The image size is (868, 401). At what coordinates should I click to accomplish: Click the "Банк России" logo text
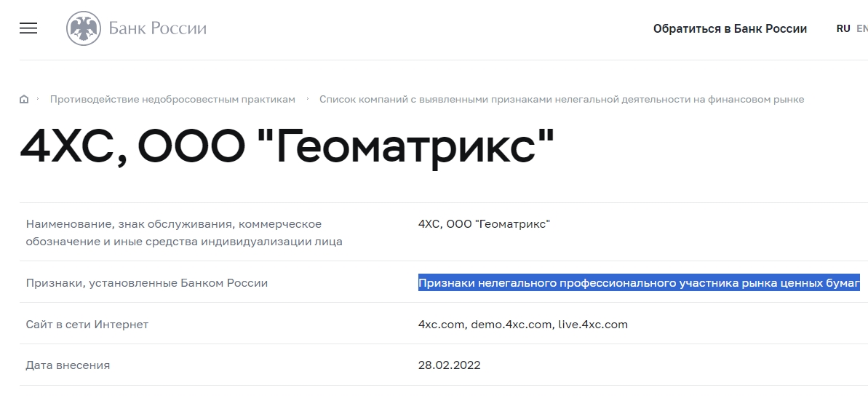click(157, 28)
